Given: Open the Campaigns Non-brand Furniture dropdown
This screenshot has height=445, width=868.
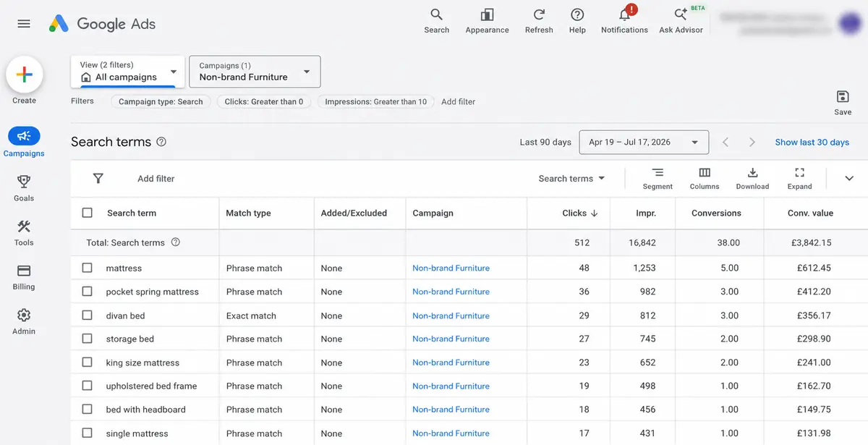Looking at the screenshot, I should 254,72.
